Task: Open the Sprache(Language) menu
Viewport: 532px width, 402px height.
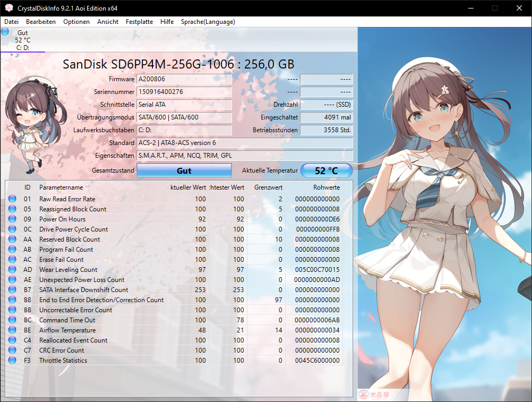Action: point(208,22)
